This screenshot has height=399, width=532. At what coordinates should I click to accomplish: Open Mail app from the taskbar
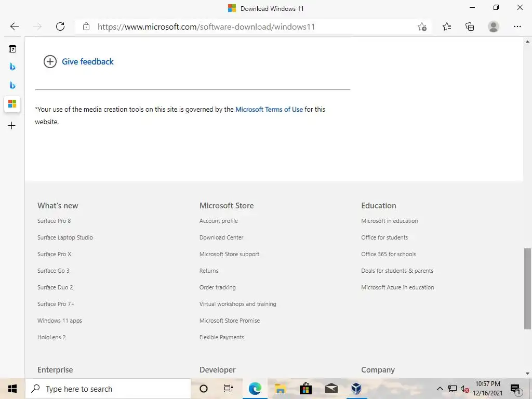(331, 389)
